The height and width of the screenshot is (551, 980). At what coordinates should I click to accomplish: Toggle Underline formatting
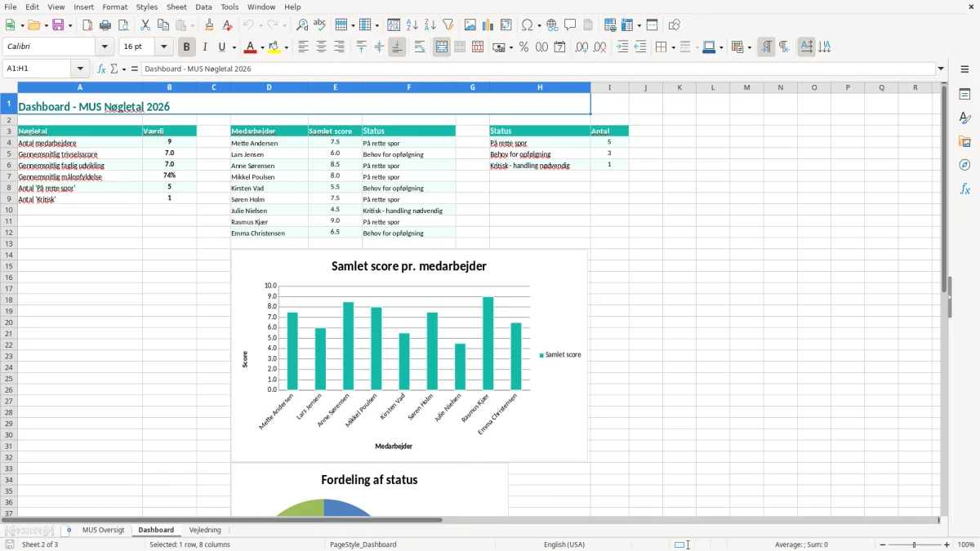click(221, 47)
